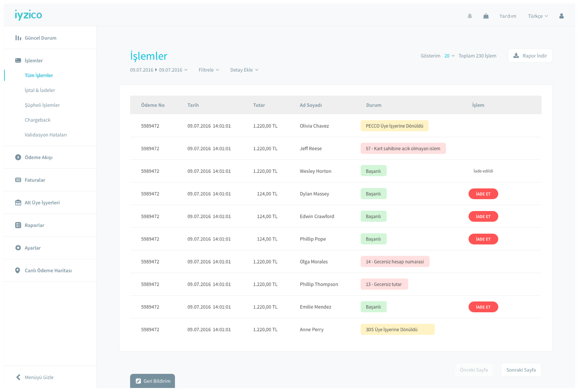Click Toplam 230 İşlem text
Image resolution: width=579 pixels, height=392 pixels.
click(x=477, y=56)
